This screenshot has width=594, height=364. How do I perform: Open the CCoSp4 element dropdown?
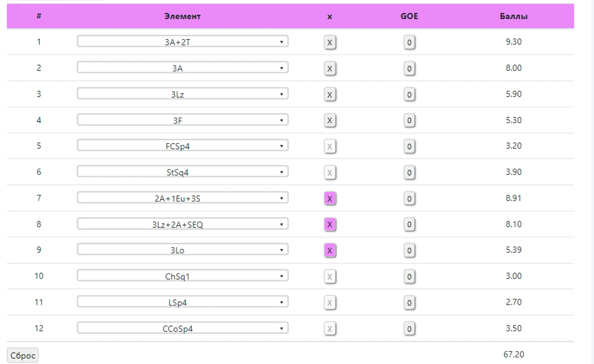click(x=183, y=328)
